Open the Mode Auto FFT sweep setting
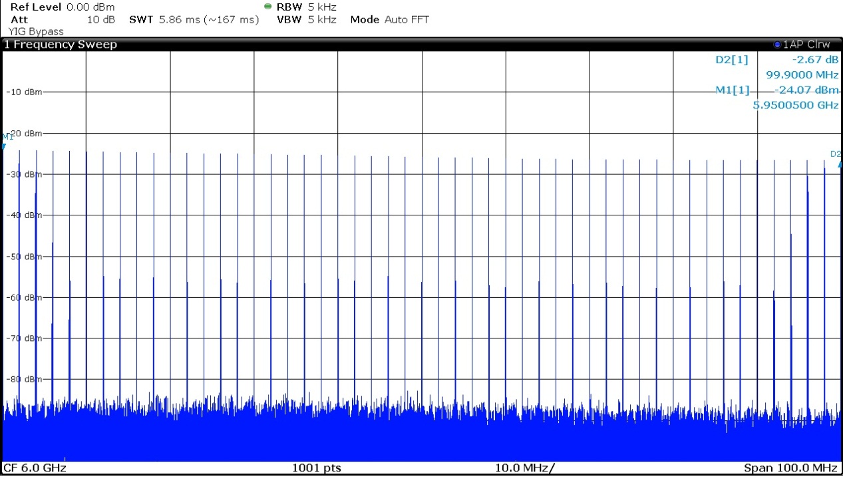This screenshot has width=843, height=504. [389, 19]
